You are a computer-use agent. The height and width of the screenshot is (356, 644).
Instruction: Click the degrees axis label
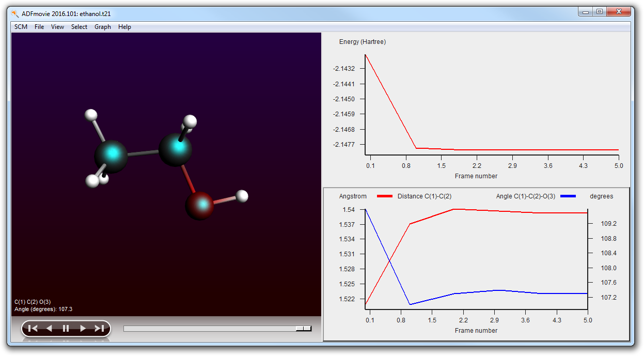602,196
